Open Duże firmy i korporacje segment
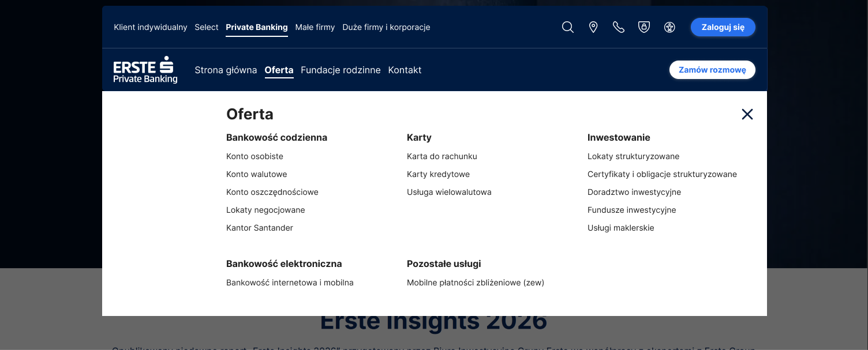868x350 pixels. (x=386, y=27)
